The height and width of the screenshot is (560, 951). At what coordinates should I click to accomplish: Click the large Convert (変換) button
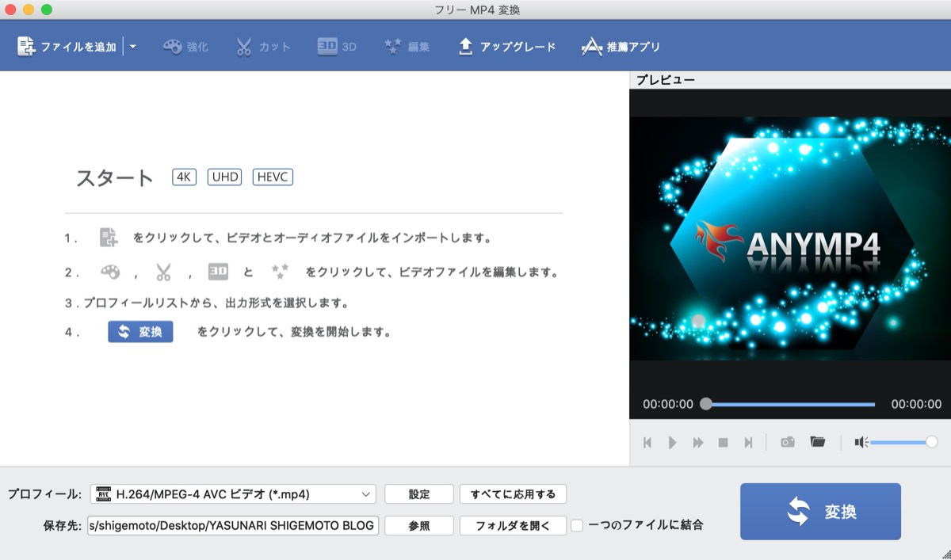click(820, 512)
